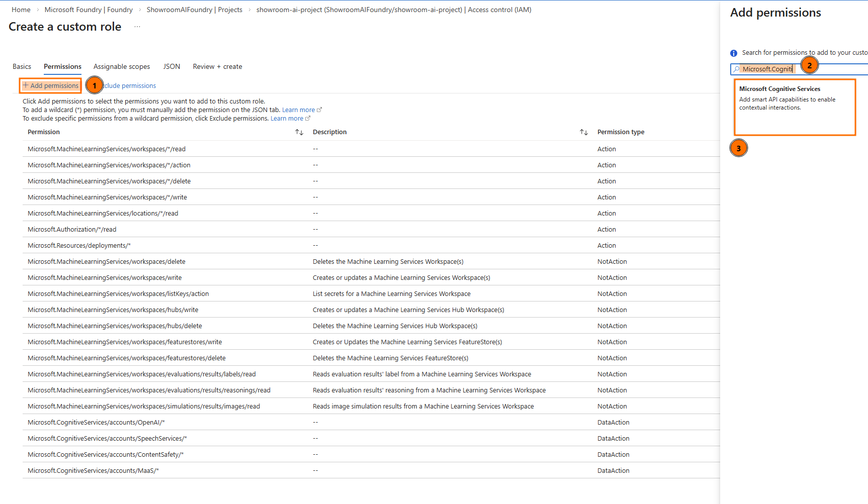The height and width of the screenshot is (504, 868).
Task: Select the Microsoft.Authorization/*/read permission row
Action: [72, 230]
